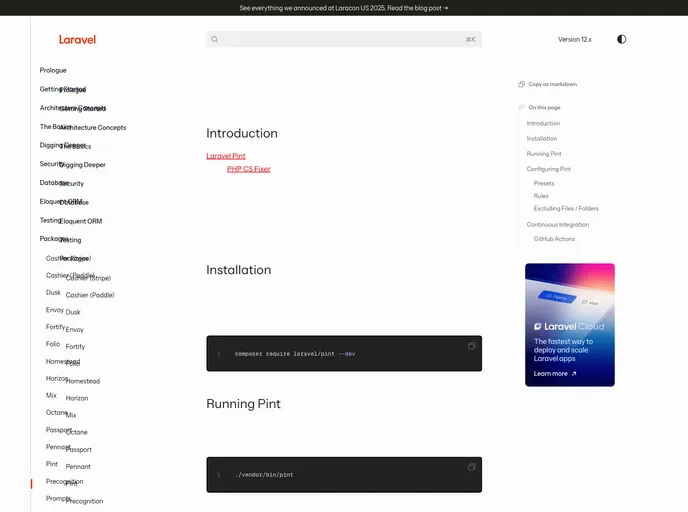Copy the composer require code block
The height and width of the screenshot is (512, 688).
pyautogui.click(x=472, y=346)
